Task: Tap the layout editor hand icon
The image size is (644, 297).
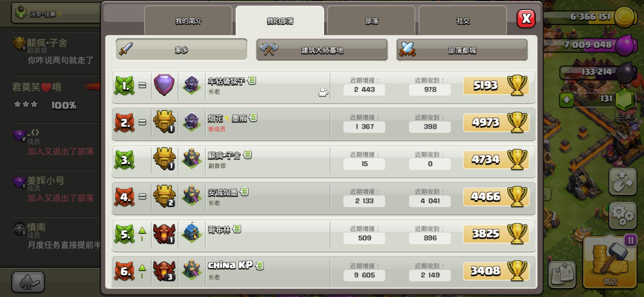Action: coord(623,182)
